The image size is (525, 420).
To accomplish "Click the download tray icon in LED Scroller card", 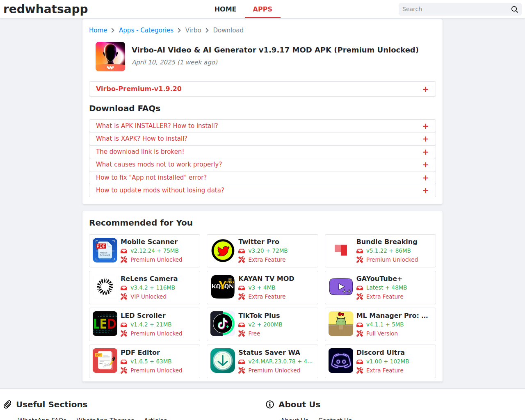I will click(x=124, y=325).
